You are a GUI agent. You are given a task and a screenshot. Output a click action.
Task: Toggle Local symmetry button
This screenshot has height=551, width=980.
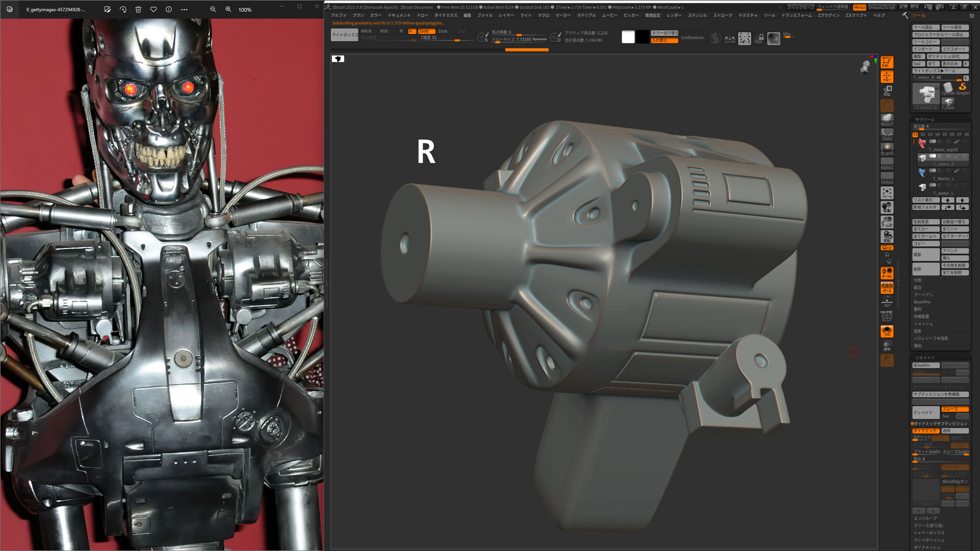tap(887, 273)
